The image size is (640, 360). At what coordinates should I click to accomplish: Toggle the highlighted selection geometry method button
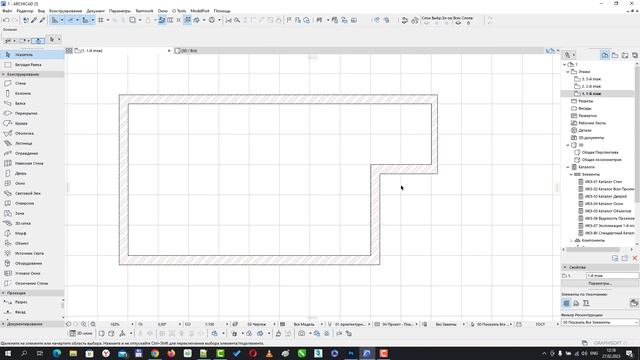click(x=38, y=40)
